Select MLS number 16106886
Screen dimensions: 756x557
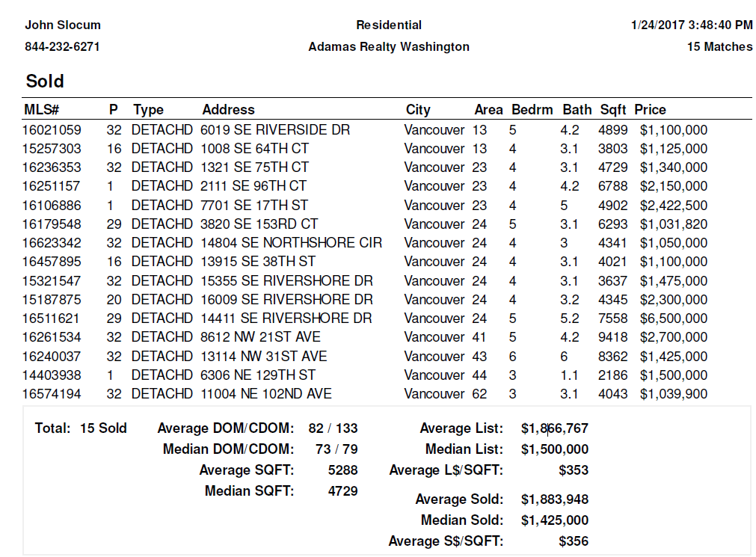click(x=52, y=206)
